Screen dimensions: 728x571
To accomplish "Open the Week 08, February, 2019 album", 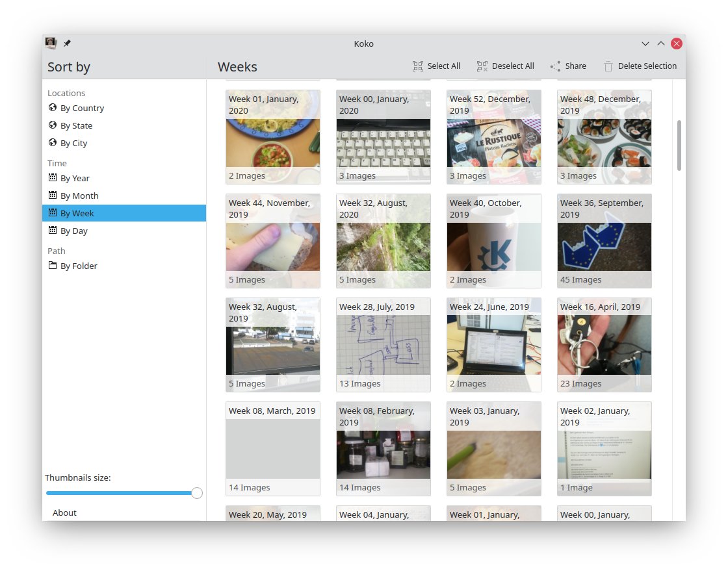I will tap(383, 448).
